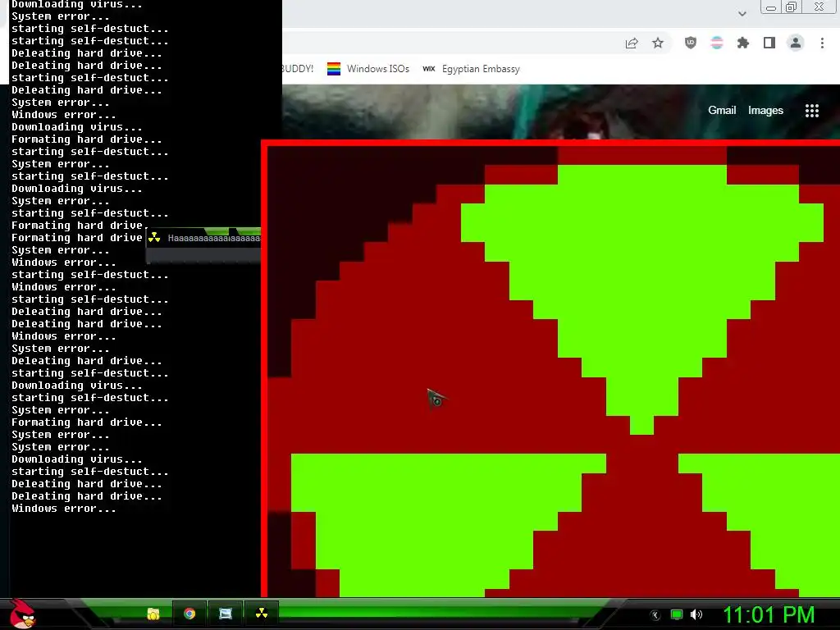Click the striped flag extension icon

click(x=717, y=43)
